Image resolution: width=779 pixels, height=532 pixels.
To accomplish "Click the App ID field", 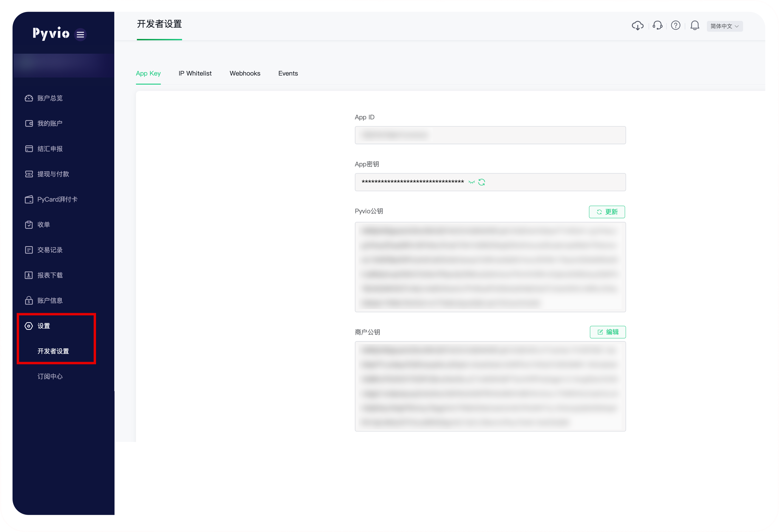I will click(x=490, y=135).
